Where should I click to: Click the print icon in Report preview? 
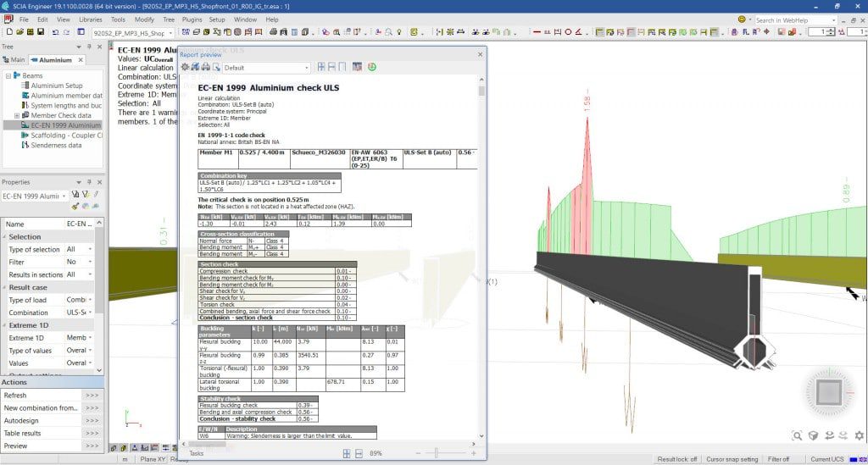206,67
